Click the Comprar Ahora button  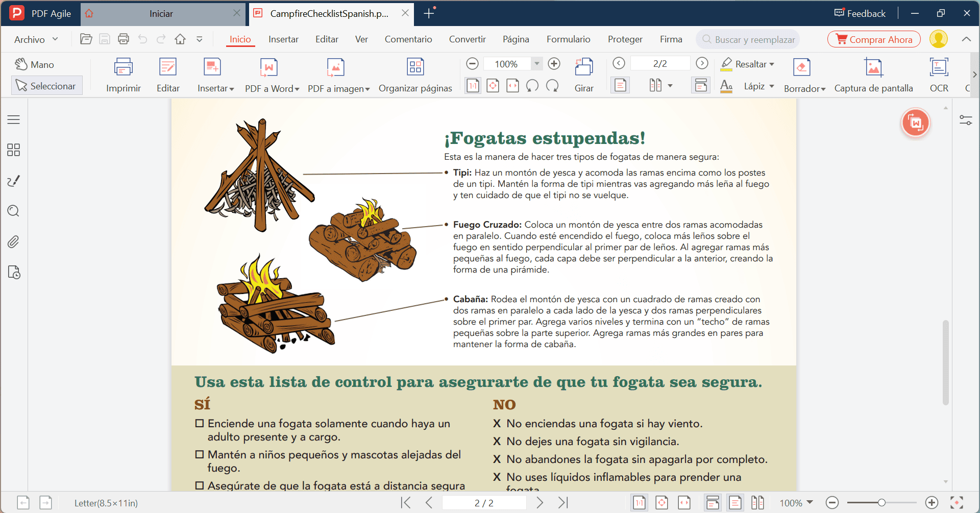coord(873,39)
